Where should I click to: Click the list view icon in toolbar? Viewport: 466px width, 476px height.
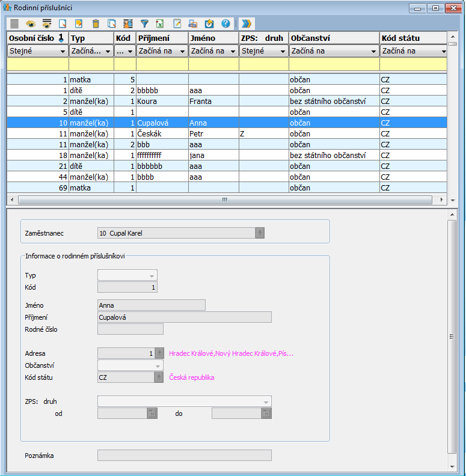coord(14,23)
